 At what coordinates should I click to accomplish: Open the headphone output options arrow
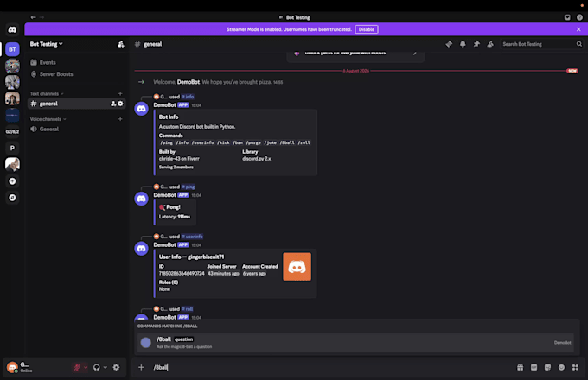pos(105,367)
